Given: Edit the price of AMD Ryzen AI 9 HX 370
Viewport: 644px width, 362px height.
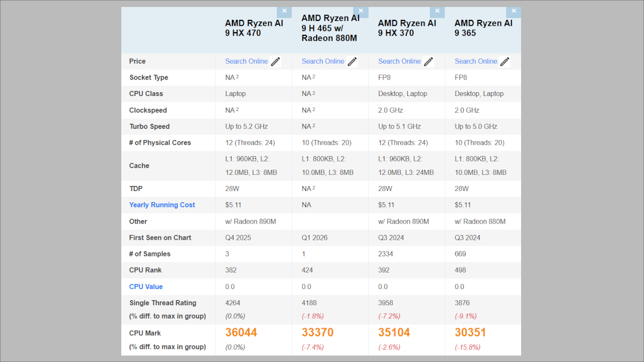Looking at the screenshot, I should [x=428, y=61].
